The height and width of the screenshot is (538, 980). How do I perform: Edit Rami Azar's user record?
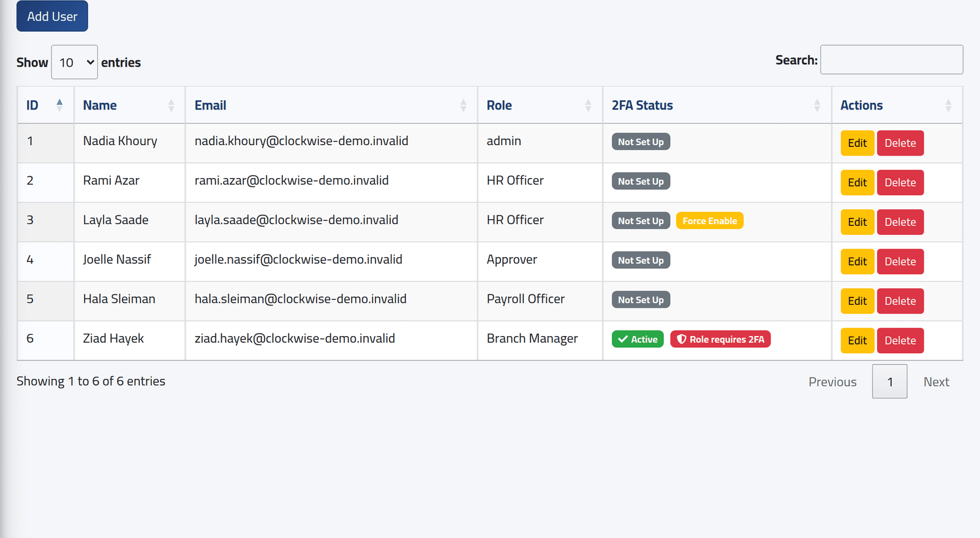(857, 182)
